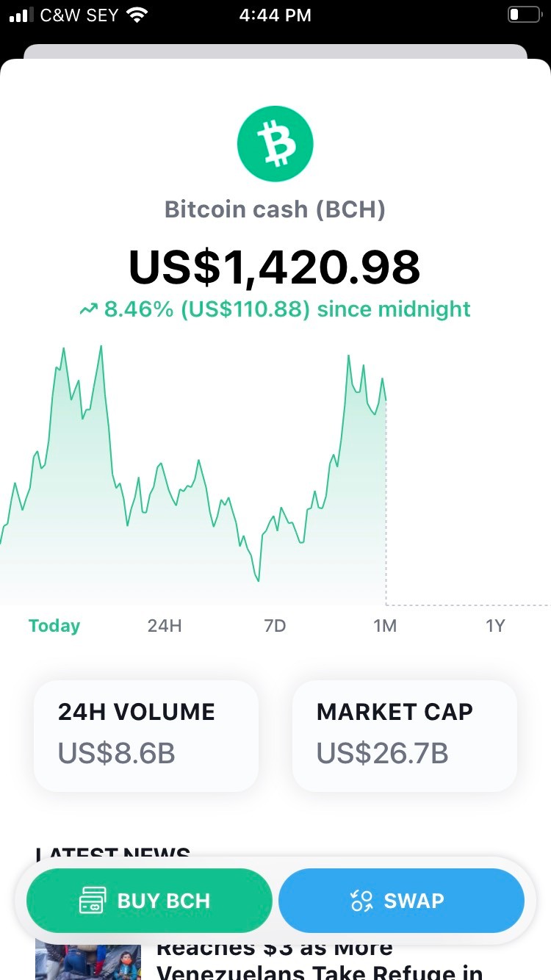Screen dimensions: 551x980
Task: Open the Market Cap card
Action: click(405, 735)
